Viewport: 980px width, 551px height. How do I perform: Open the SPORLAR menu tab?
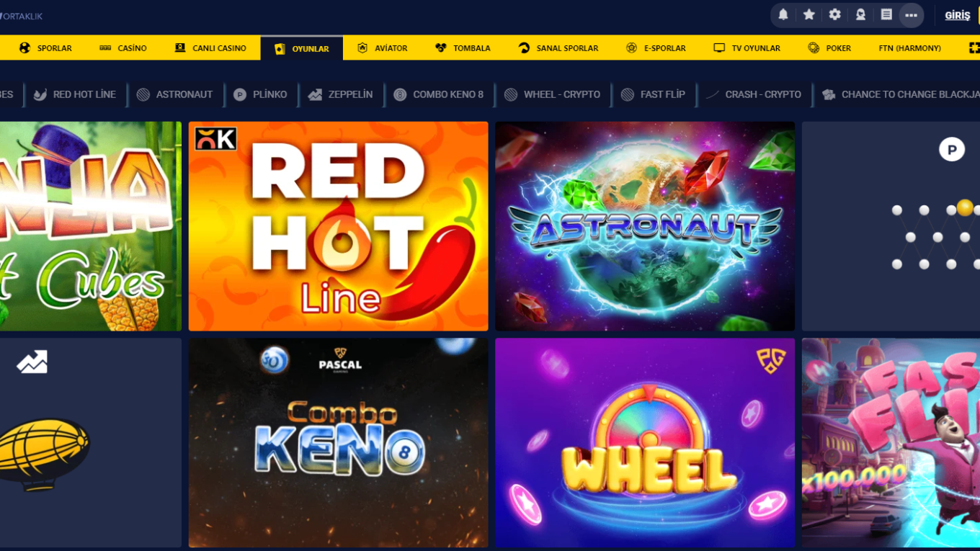pyautogui.click(x=45, y=48)
